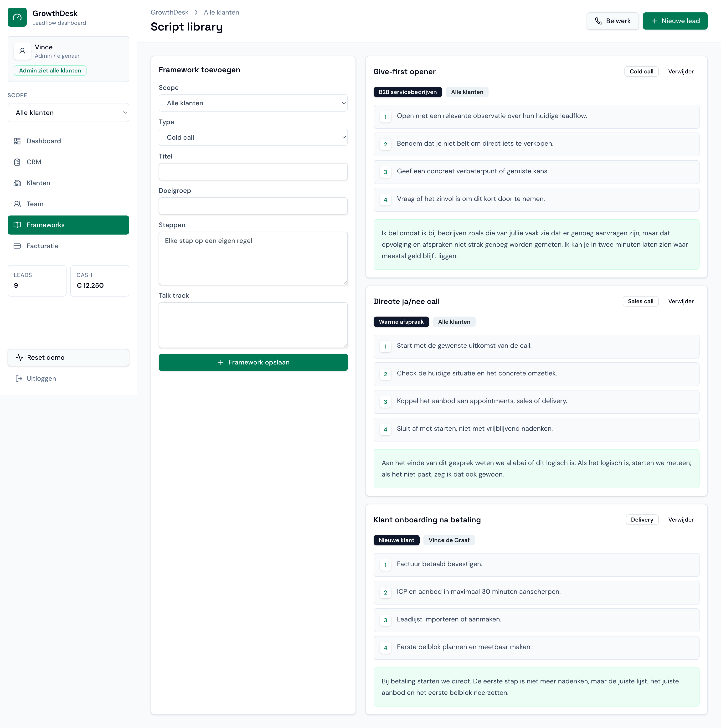Click the Belwerk button
721x728 pixels.
point(613,21)
